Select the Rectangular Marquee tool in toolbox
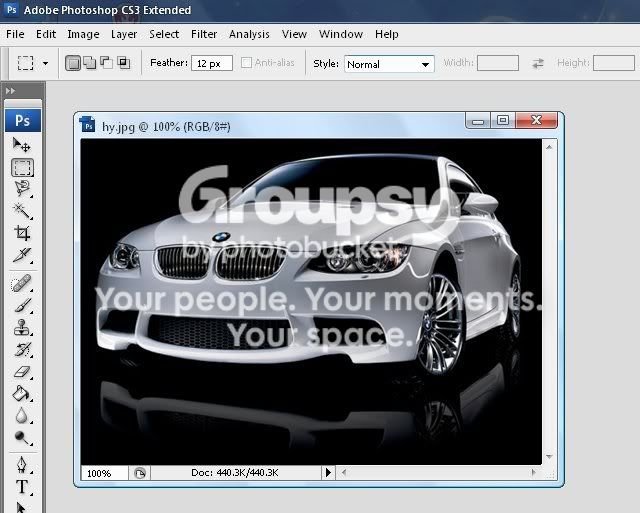Screen dimensions: 640x513 click(22, 168)
